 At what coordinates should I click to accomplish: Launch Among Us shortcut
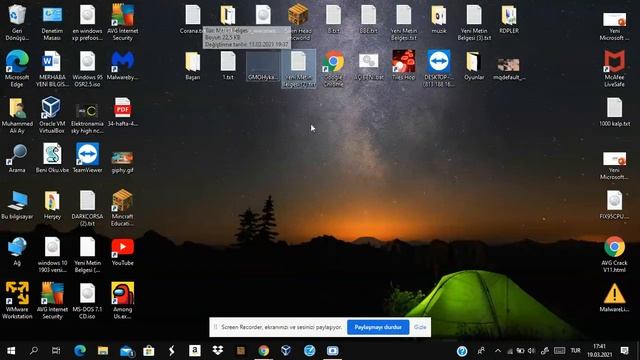click(x=122, y=301)
